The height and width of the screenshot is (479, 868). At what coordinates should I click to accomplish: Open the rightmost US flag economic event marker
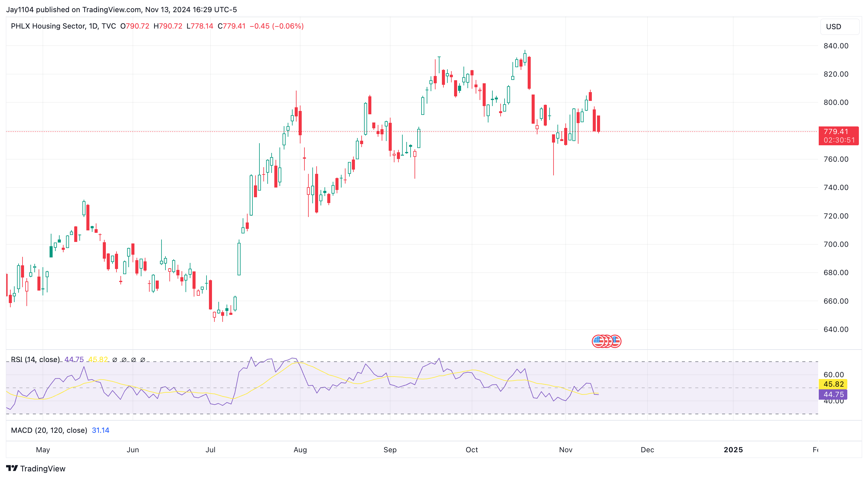click(616, 341)
